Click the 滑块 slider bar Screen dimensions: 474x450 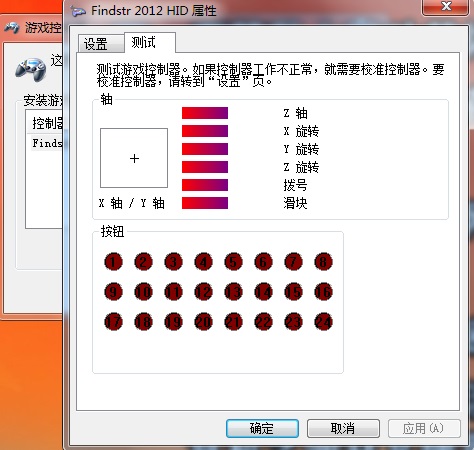205,203
